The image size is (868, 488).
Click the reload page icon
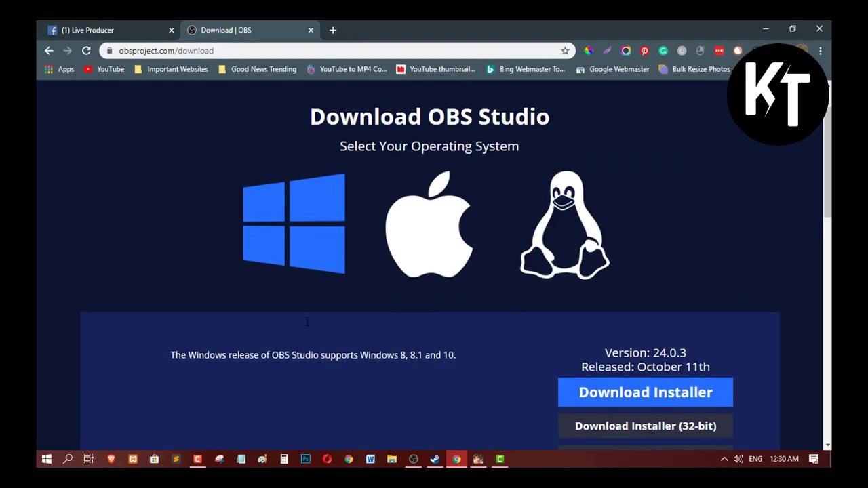tap(86, 51)
